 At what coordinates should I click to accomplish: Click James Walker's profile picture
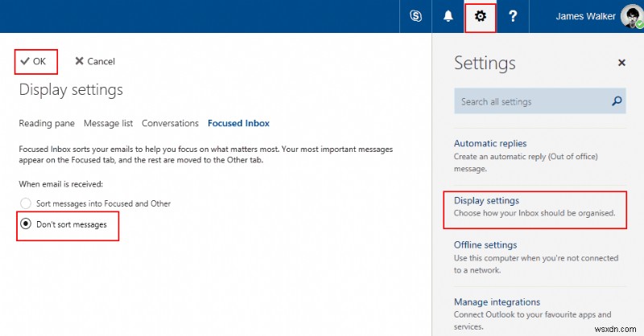[630, 16]
